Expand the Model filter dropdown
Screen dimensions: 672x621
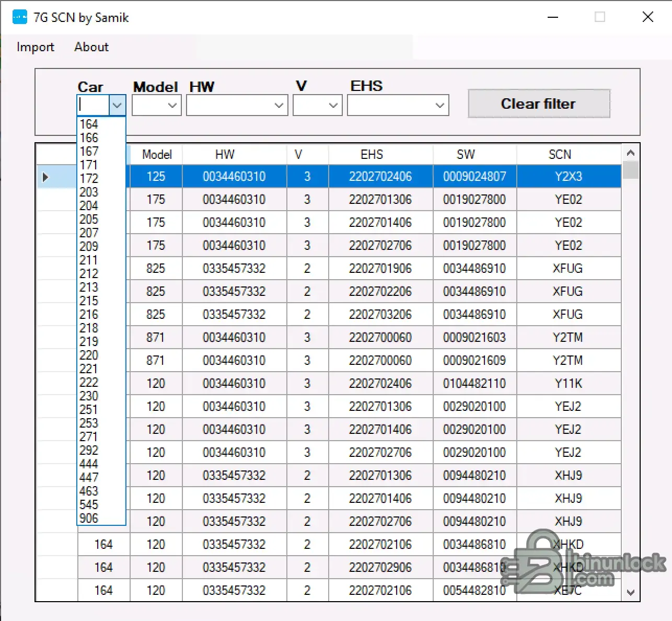pos(172,106)
